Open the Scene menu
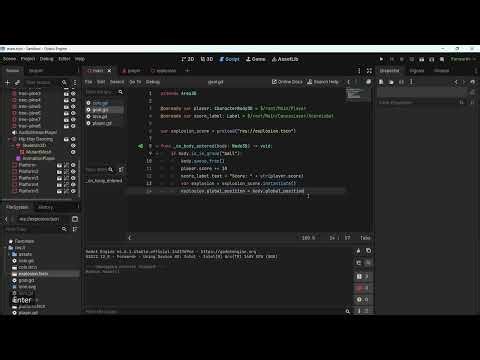 (9, 59)
